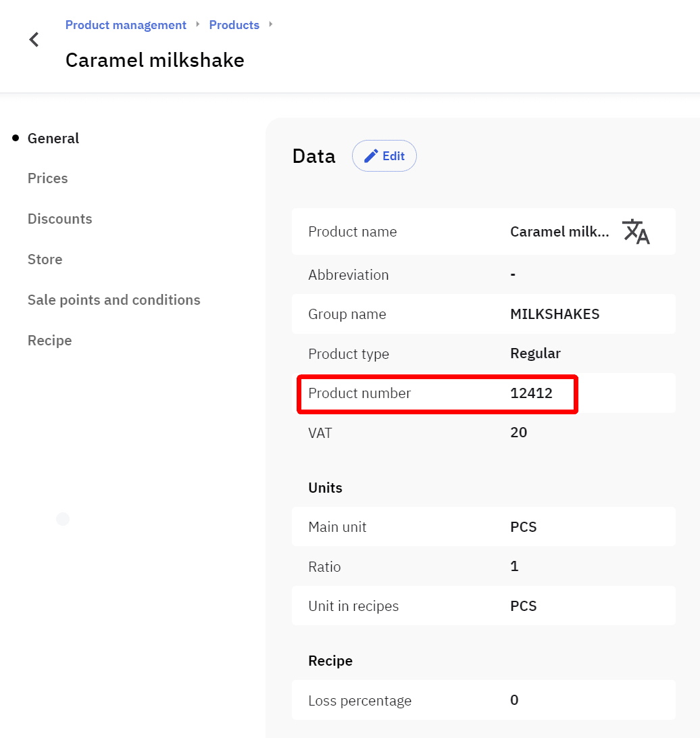
Task: Select the Unit in recipes row
Action: click(483, 606)
